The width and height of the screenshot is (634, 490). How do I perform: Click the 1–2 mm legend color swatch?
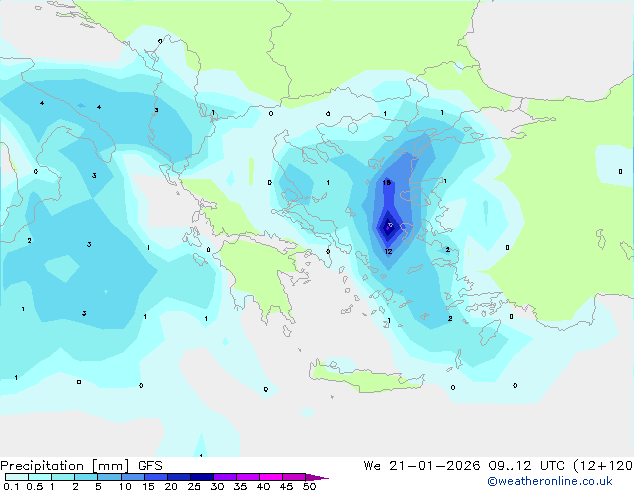click(63, 477)
